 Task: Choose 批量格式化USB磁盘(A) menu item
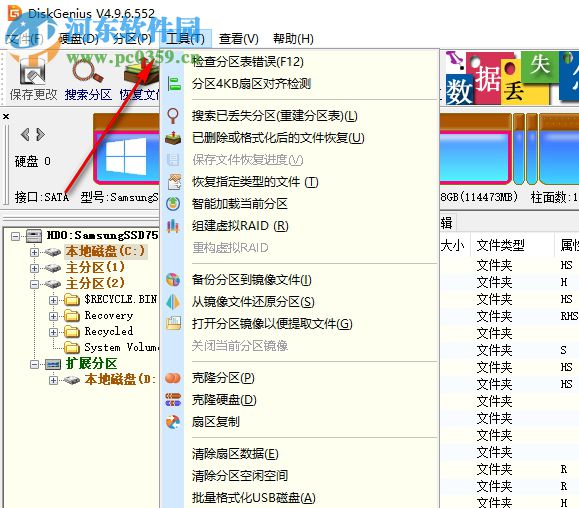tap(300, 498)
